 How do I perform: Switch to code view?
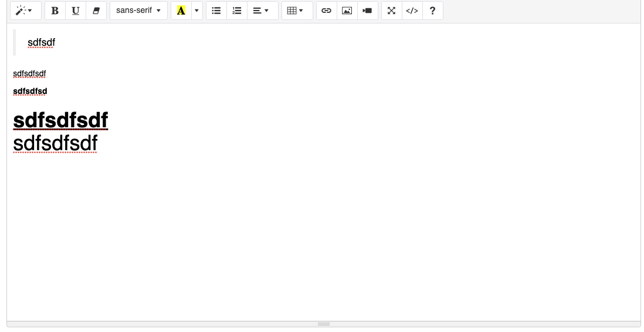click(x=412, y=11)
